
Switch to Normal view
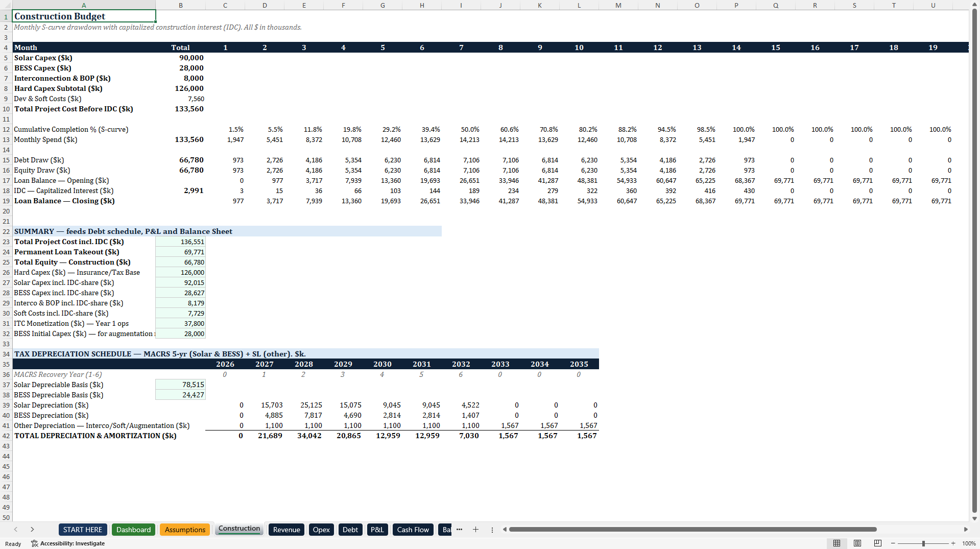(836, 543)
